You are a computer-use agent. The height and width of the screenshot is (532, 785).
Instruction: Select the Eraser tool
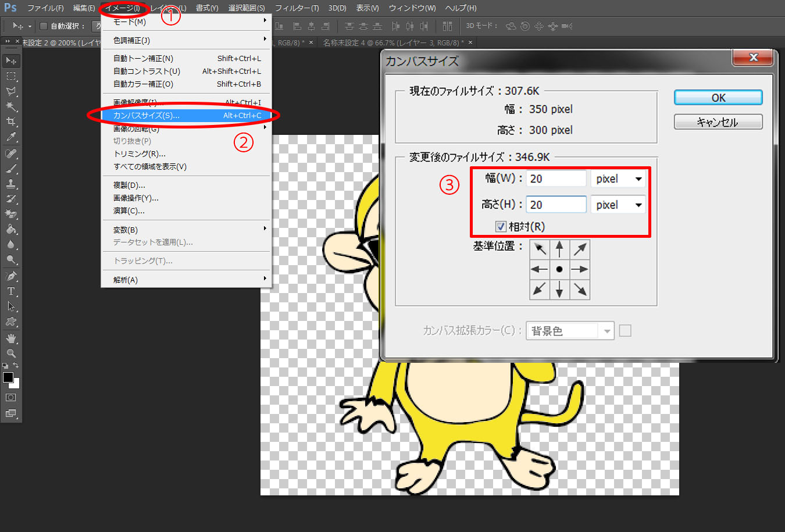tap(11, 214)
